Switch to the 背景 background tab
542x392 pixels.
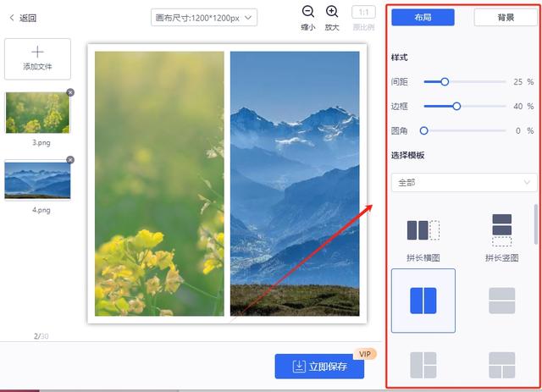(x=506, y=17)
